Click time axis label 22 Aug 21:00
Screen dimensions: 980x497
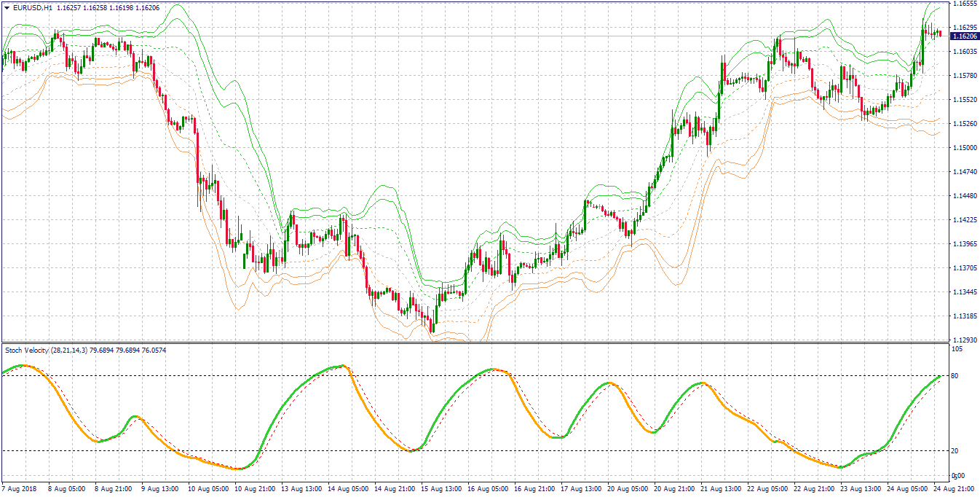pos(814,490)
